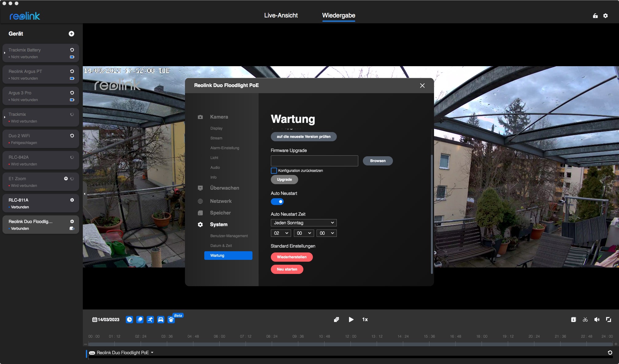
Task: Open RLC-811A settings gear
Action: point(72,200)
